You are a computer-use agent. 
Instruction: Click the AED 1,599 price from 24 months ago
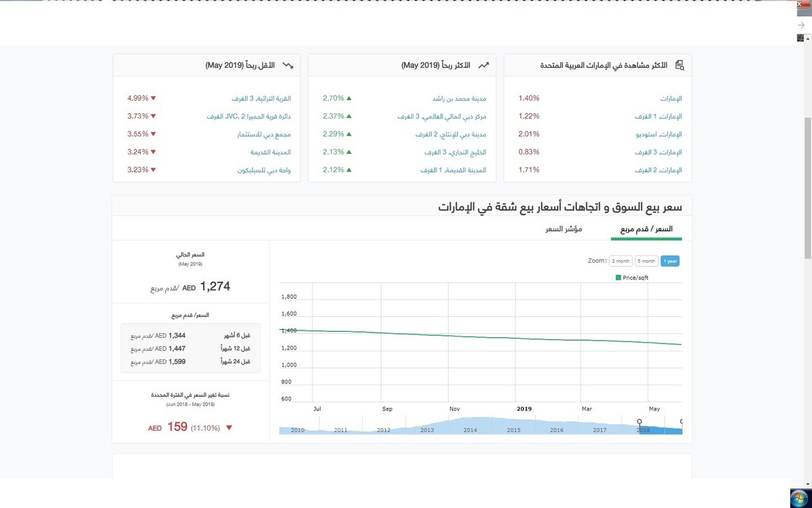tap(170, 362)
